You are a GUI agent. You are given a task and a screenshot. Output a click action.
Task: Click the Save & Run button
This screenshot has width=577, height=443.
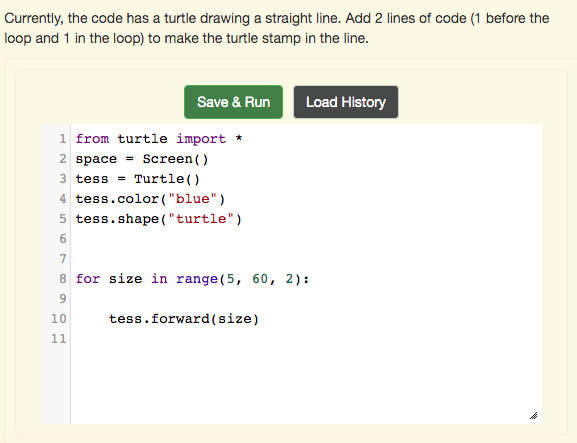233,102
